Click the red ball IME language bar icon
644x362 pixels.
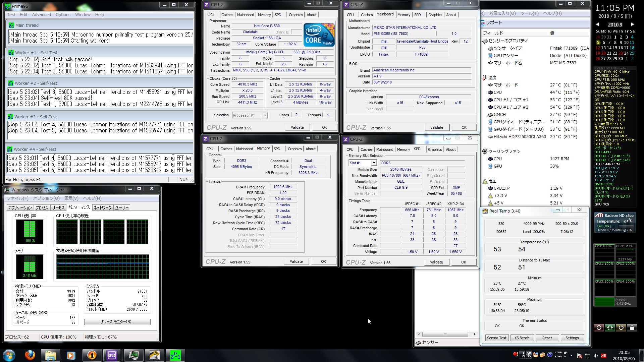coord(516,354)
